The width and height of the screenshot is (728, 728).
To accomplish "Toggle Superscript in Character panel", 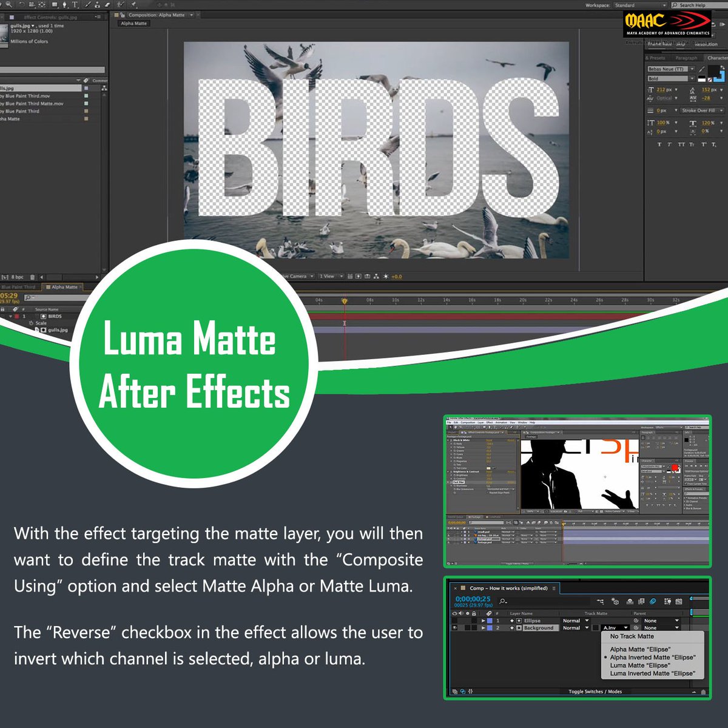I will (704, 144).
